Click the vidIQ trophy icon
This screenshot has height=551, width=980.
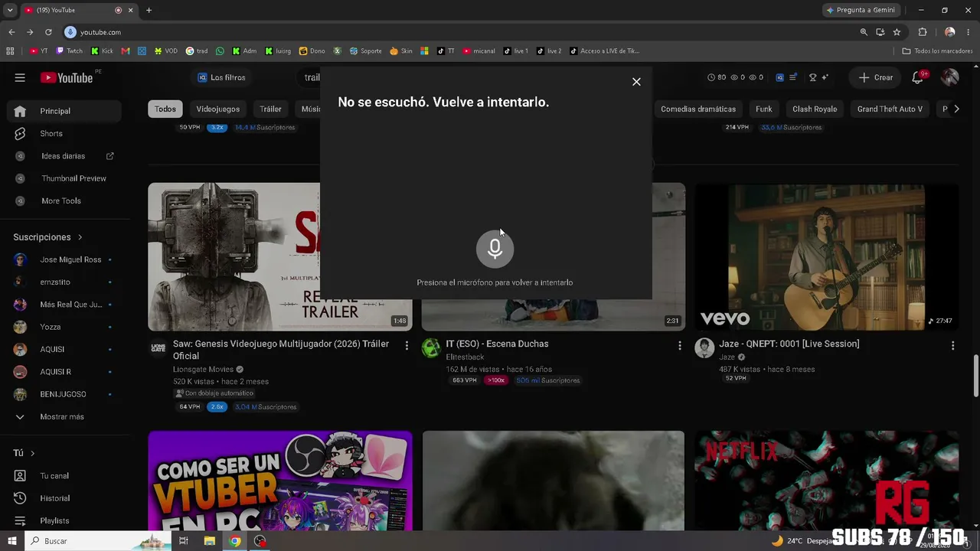[x=813, y=77]
